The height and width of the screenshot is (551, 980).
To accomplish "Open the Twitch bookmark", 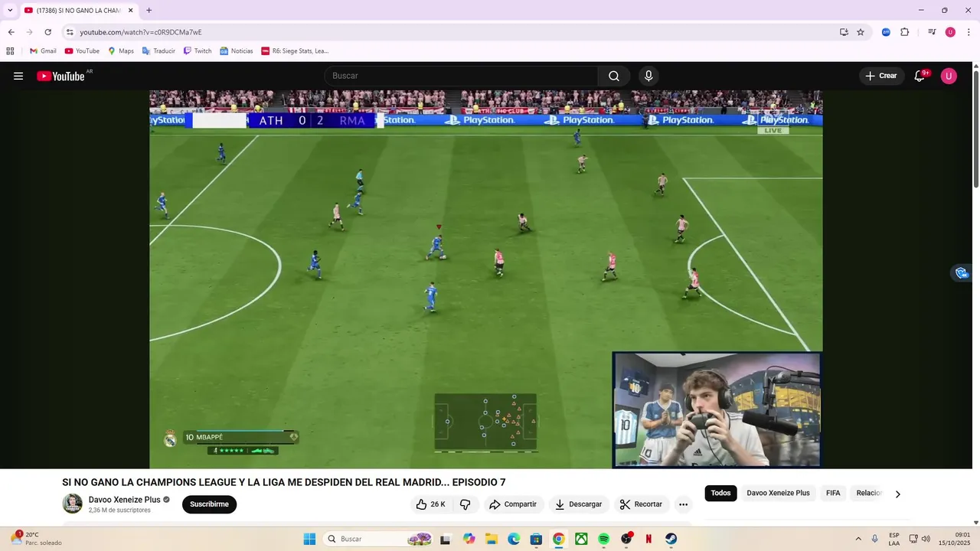I will (x=198, y=51).
